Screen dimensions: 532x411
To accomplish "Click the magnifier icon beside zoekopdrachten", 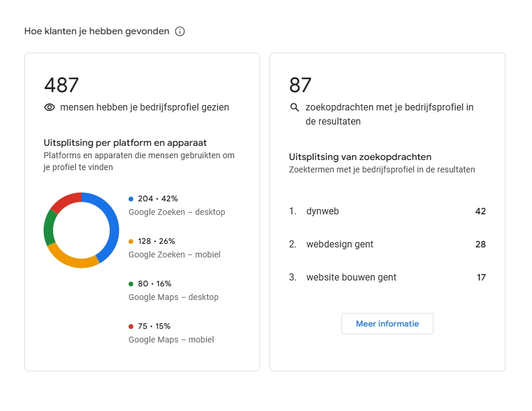I will point(294,107).
